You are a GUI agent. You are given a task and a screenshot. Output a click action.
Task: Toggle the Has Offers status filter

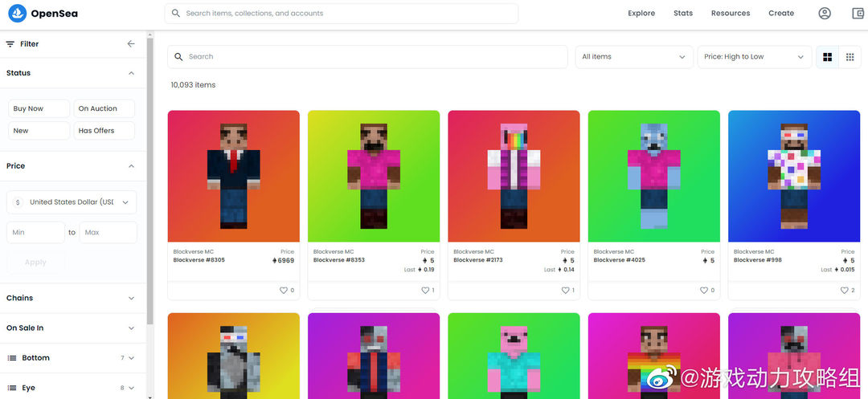click(x=104, y=130)
